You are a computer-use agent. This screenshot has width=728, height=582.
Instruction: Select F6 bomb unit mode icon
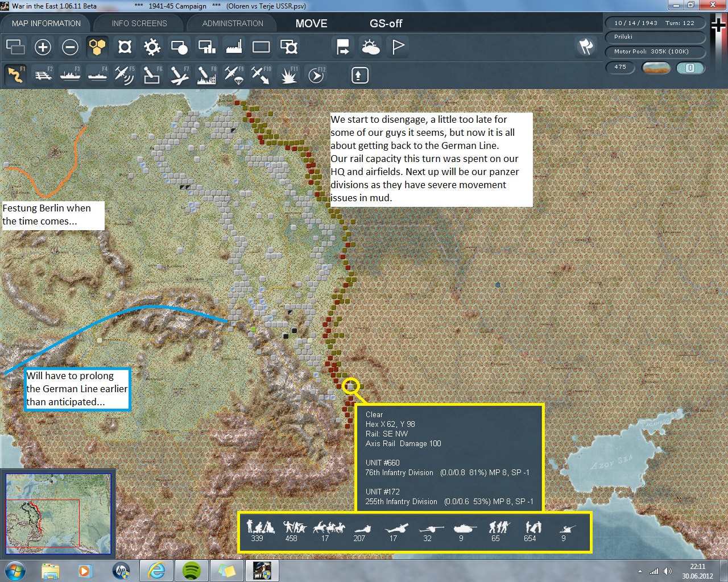(x=152, y=75)
